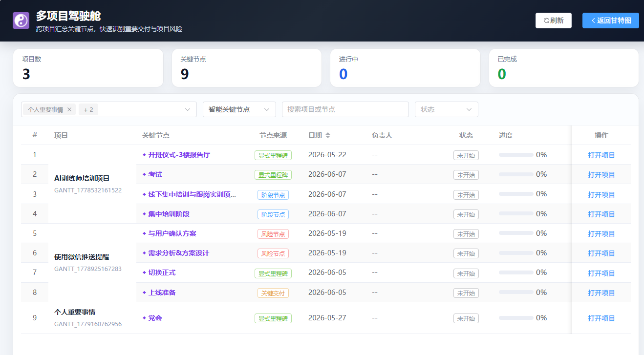644x355 pixels.
Task: Click the 考试 node name
Action: [155, 174]
